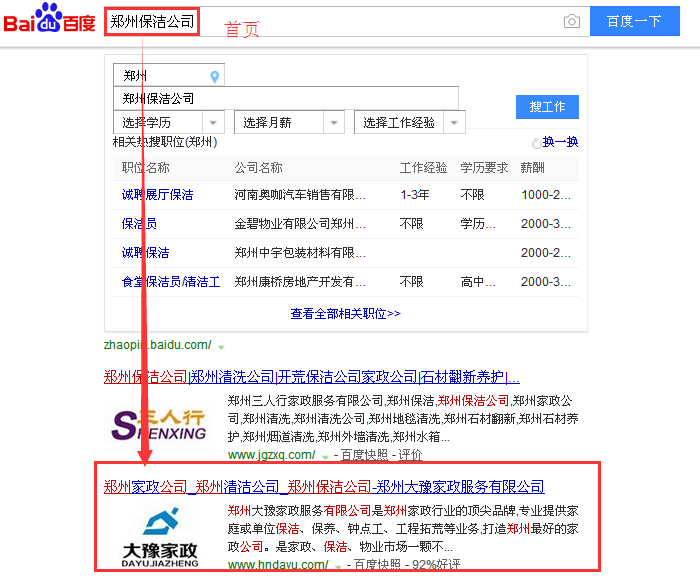This screenshot has width=700, height=580.
Task: Open the 选择学历 dropdown
Action: click(x=169, y=122)
